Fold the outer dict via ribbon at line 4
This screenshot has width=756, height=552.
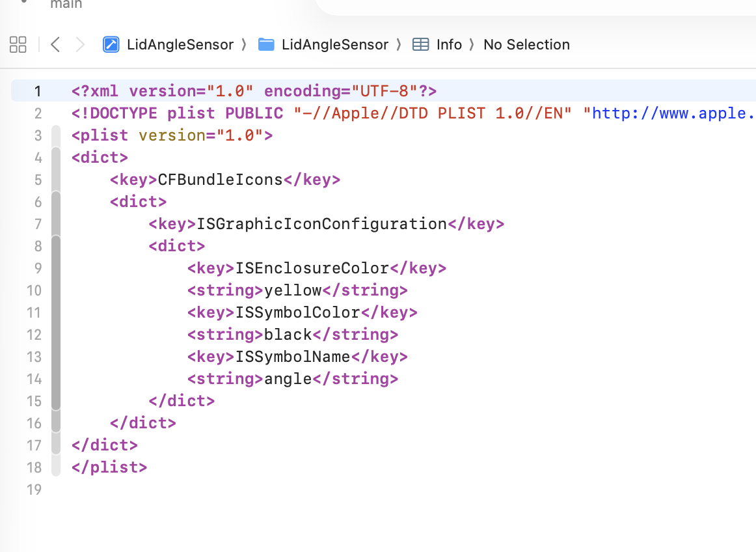56,158
